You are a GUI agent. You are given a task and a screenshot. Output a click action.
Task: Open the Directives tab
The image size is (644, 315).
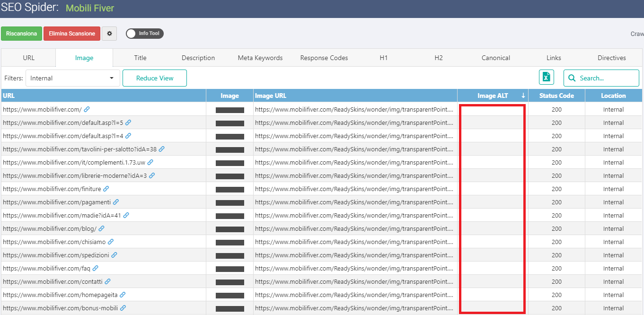point(612,58)
